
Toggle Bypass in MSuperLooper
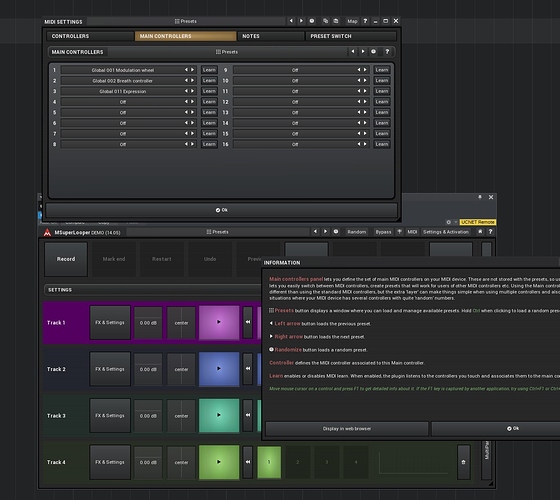(383, 232)
